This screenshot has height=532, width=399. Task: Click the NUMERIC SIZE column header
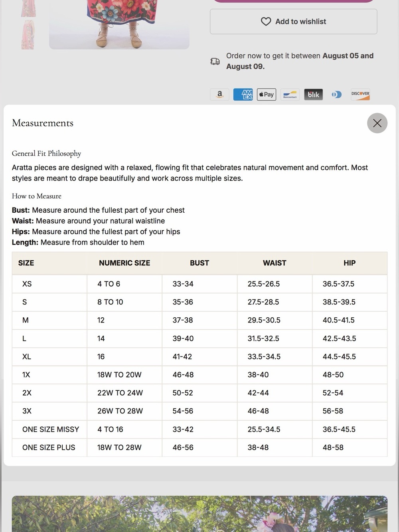(124, 263)
